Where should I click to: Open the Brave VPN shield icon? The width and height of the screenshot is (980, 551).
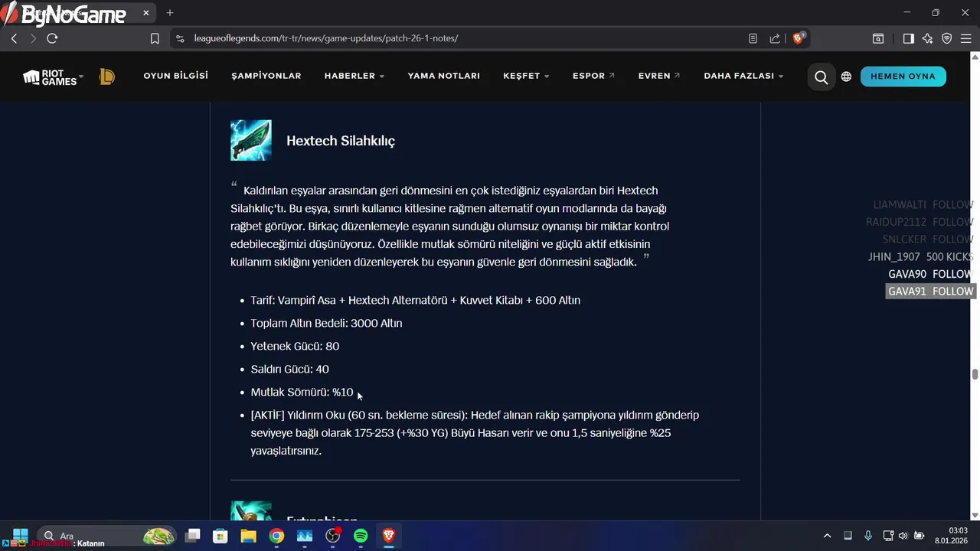(947, 38)
